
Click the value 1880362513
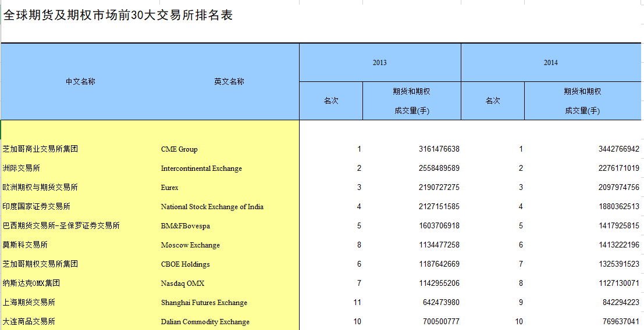[619, 207]
